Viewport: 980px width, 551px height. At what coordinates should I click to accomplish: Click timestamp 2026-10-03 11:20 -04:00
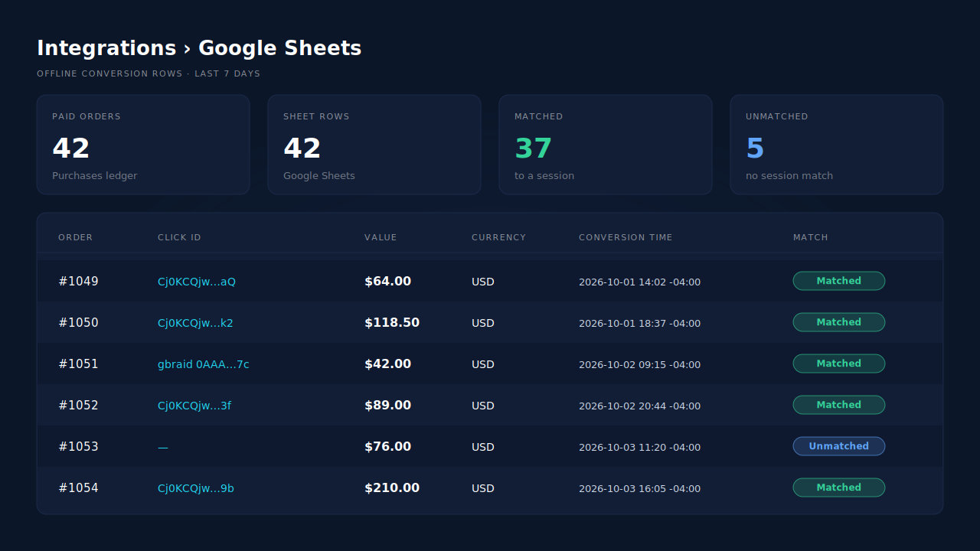pos(639,447)
